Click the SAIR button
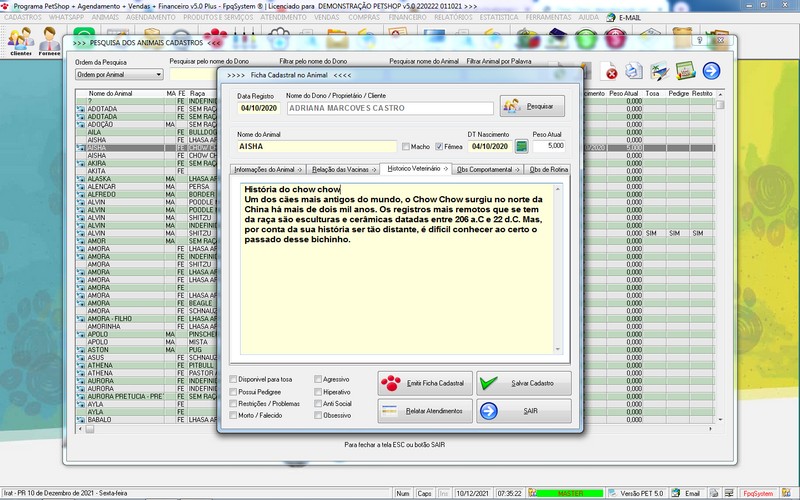The image size is (800, 500). (x=523, y=411)
